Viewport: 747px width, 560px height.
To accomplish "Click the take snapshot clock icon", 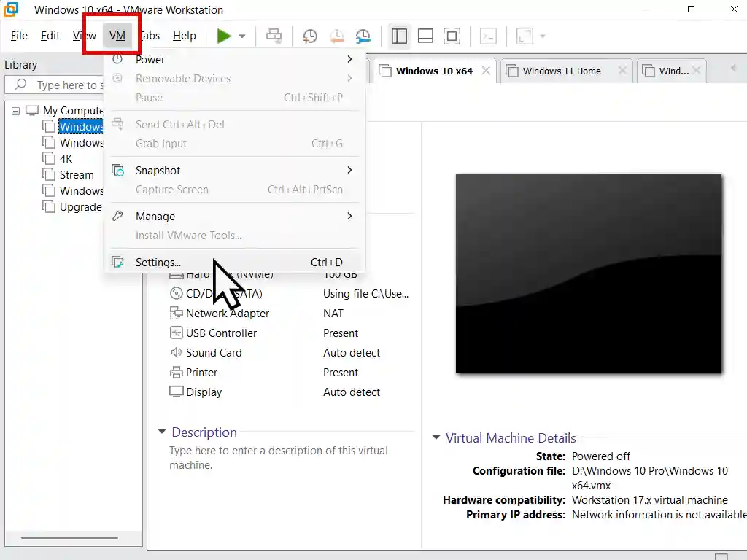I will [310, 36].
